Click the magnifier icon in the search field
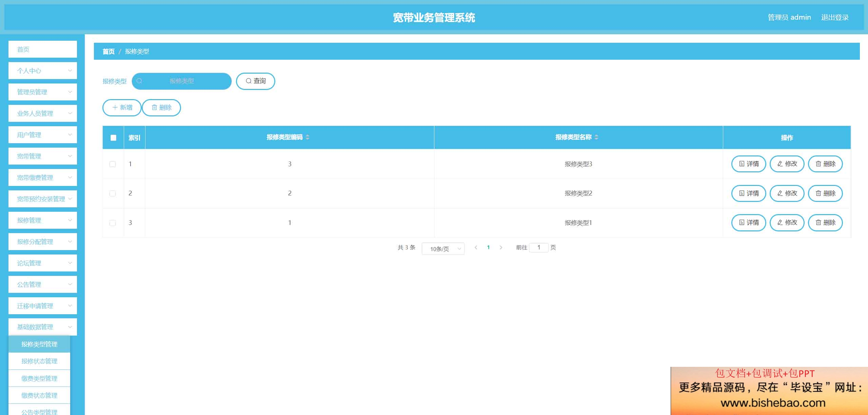Viewport: 868px width, 415px height. (x=139, y=81)
